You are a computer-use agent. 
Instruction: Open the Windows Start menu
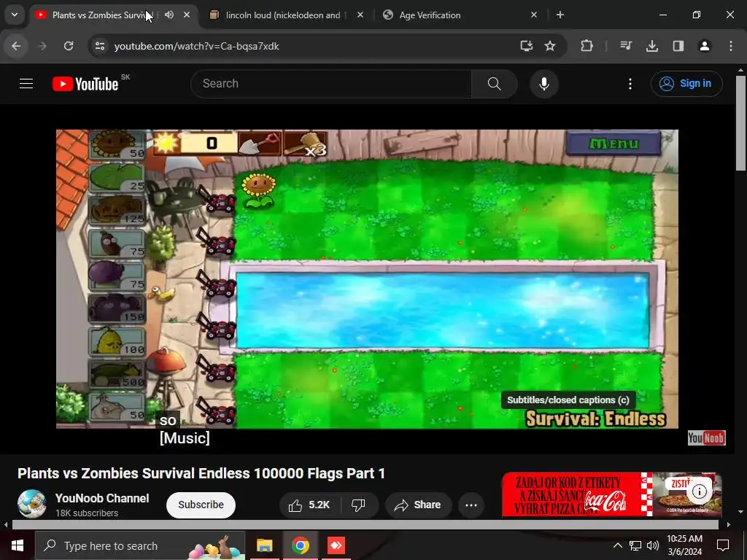pyautogui.click(x=18, y=545)
